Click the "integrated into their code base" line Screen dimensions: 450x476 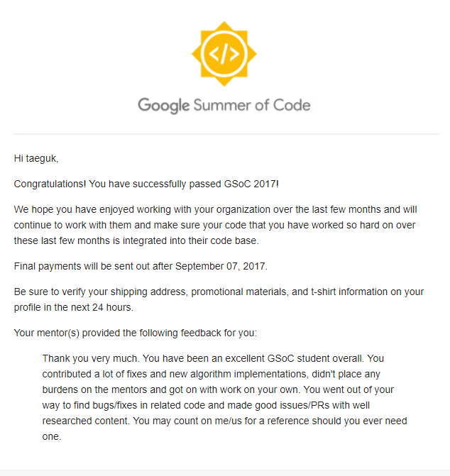136,240
